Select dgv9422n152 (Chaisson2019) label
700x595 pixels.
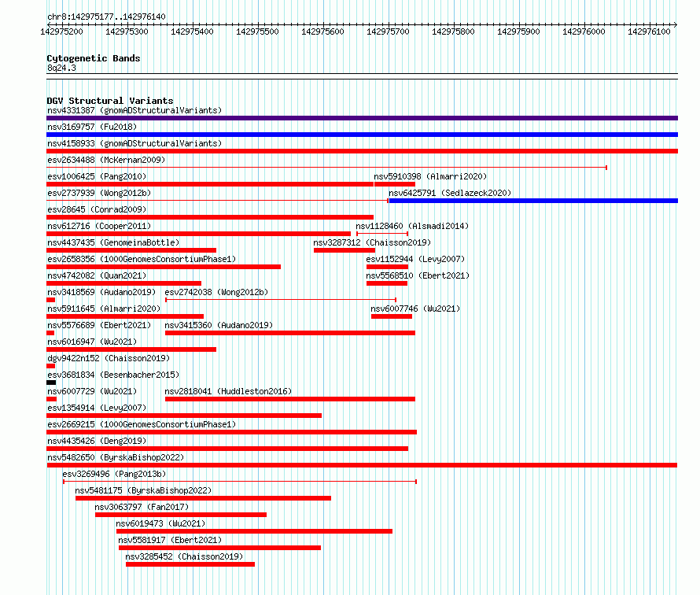(x=109, y=358)
